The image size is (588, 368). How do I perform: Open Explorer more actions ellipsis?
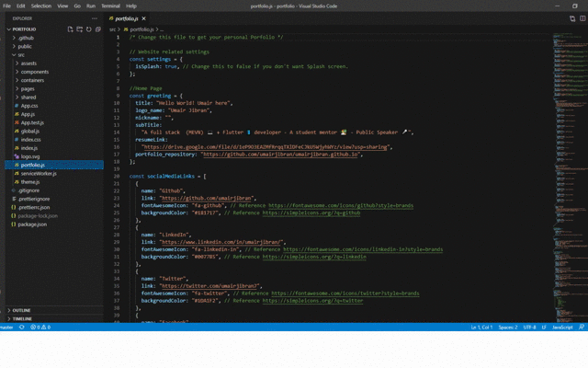(x=94, y=18)
